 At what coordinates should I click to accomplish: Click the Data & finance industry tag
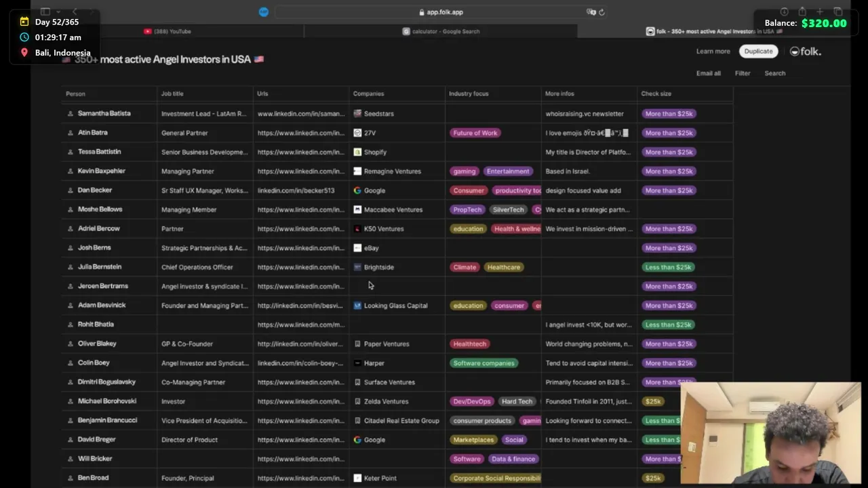pyautogui.click(x=513, y=459)
